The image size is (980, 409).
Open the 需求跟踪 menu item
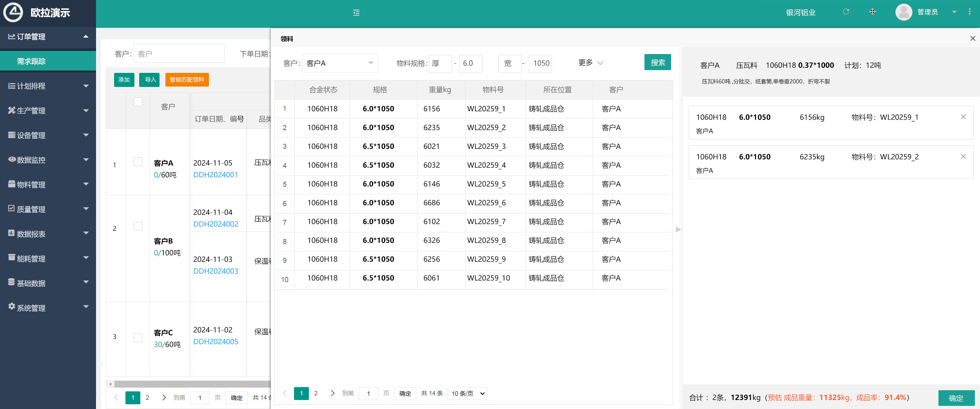[x=48, y=61]
